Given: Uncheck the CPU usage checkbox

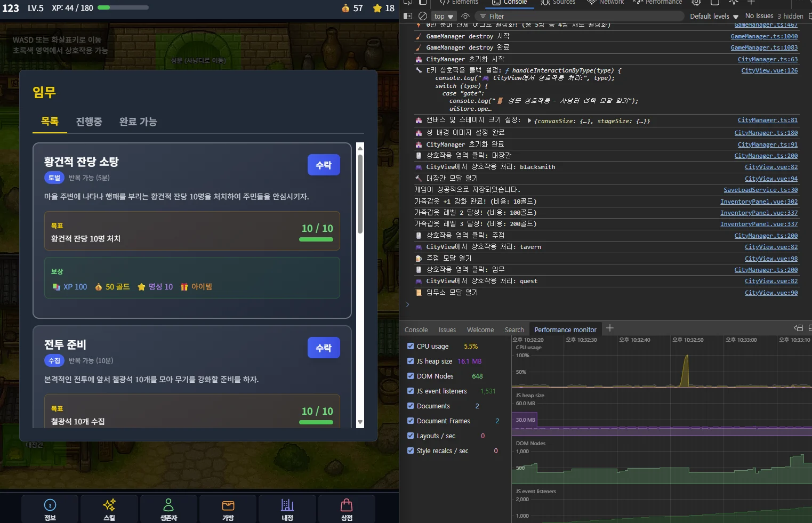Looking at the screenshot, I should pyautogui.click(x=411, y=346).
